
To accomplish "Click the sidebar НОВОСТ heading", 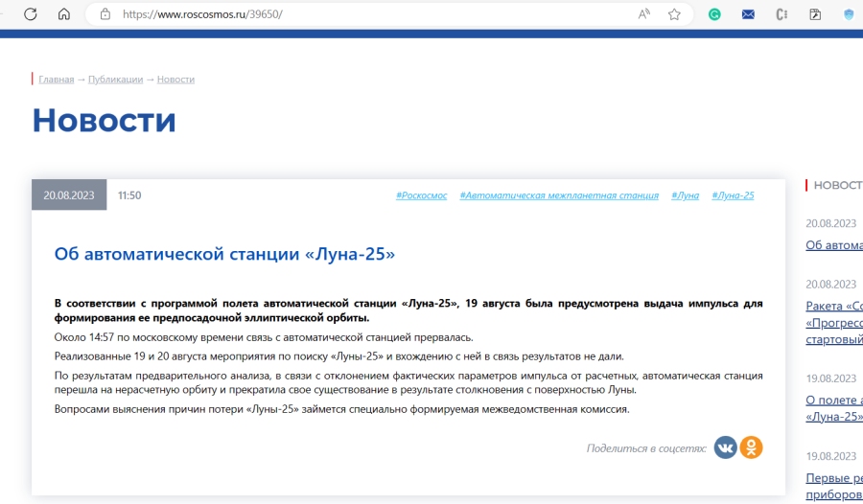I will point(838,186).
